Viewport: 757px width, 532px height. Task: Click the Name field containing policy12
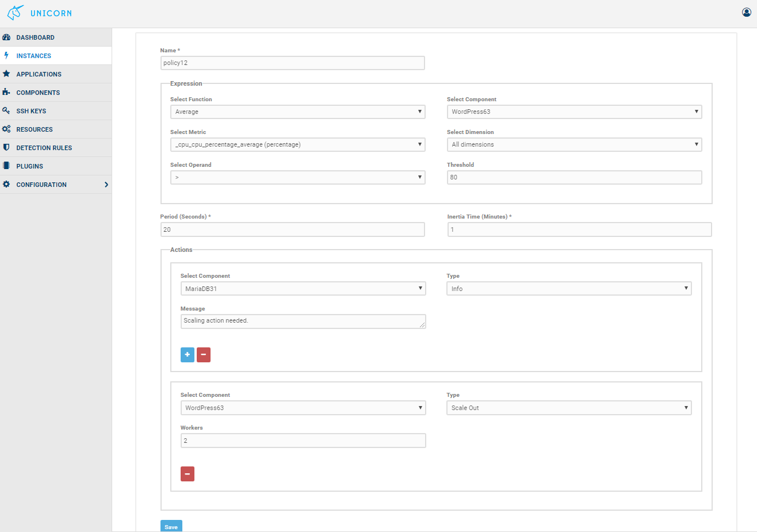pos(293,63)
